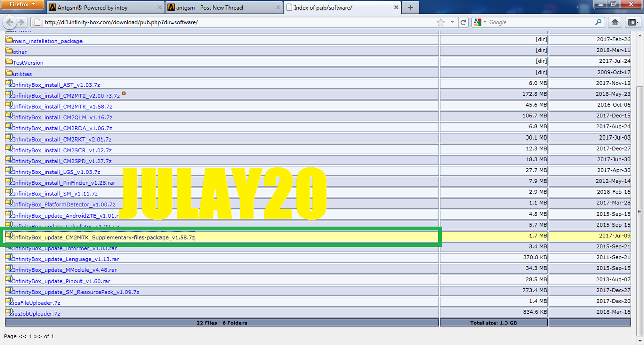Download iosFileUploader.7z

(x=36, y=303)
